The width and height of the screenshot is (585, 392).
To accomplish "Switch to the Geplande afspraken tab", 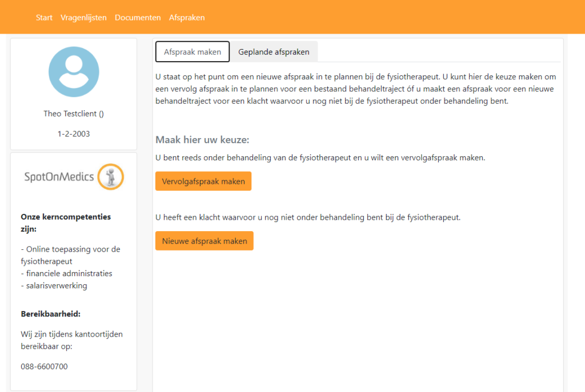I will [x=274, y=52].
